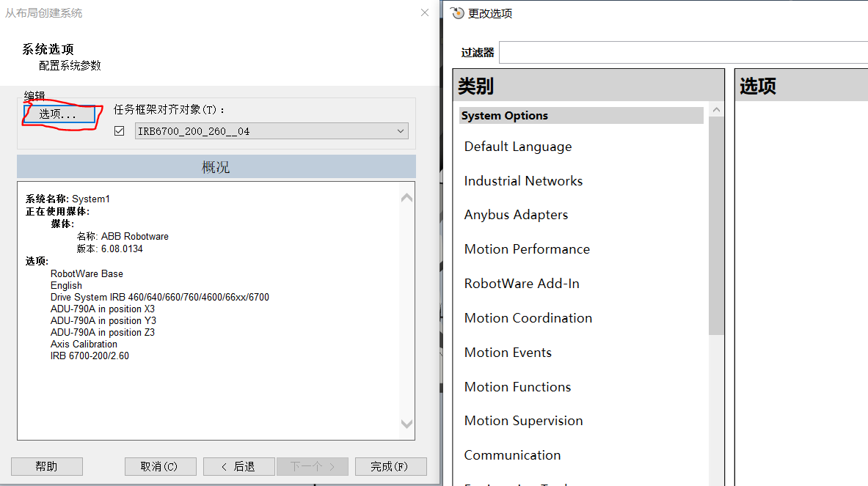Click the 概况 overview header bar

tap(216, 166)
